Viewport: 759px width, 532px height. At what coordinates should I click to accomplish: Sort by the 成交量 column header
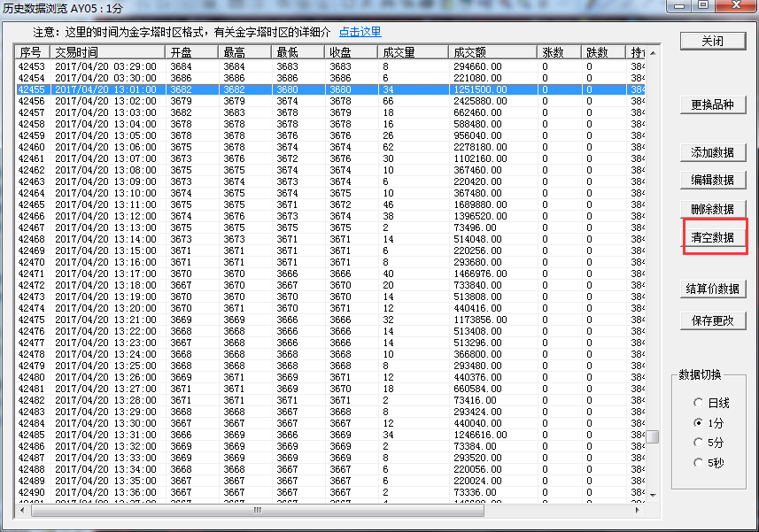[x=412, y=52]
